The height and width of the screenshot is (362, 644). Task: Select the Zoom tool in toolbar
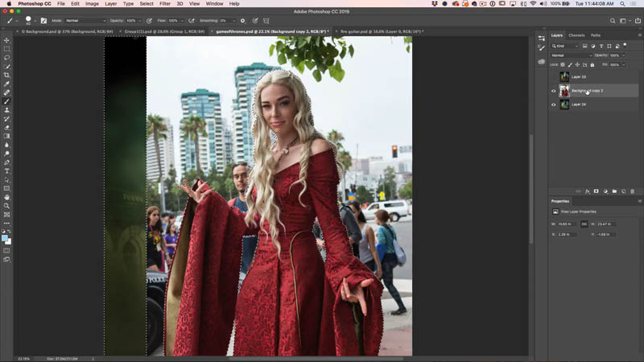[6, 206]
